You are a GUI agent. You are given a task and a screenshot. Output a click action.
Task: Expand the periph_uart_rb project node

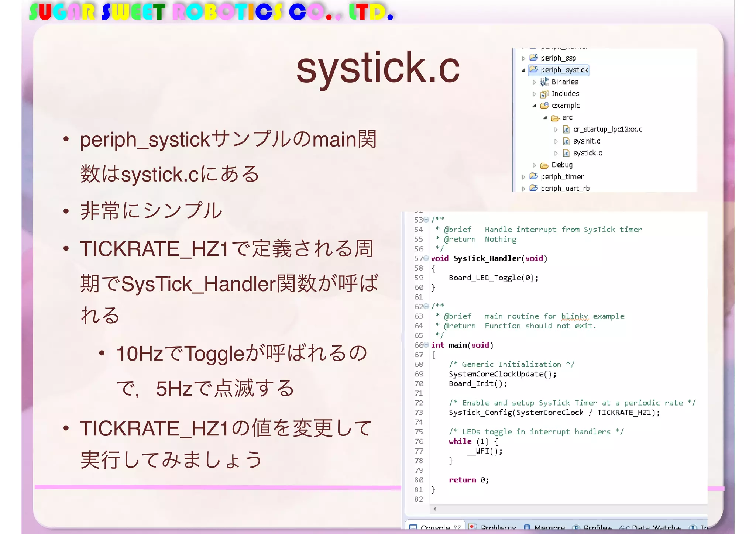point(523,189)
